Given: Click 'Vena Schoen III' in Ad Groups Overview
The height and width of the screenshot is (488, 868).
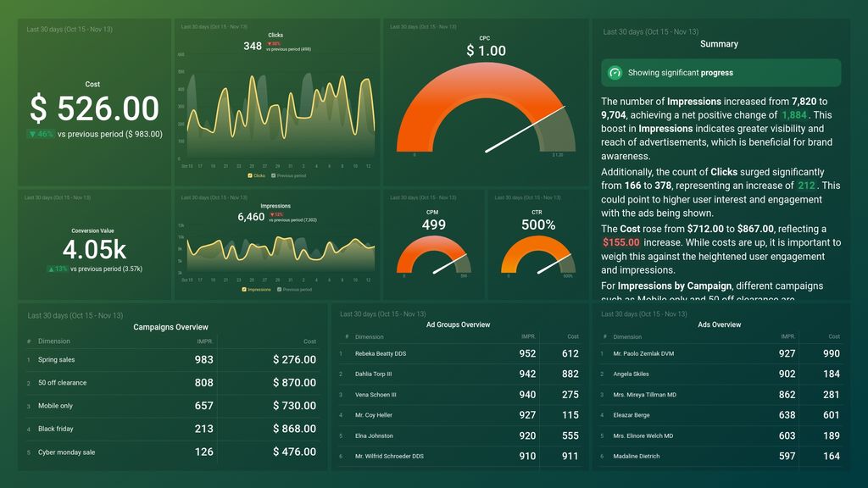Looking at the screenshot, I should tap(376, 395).
